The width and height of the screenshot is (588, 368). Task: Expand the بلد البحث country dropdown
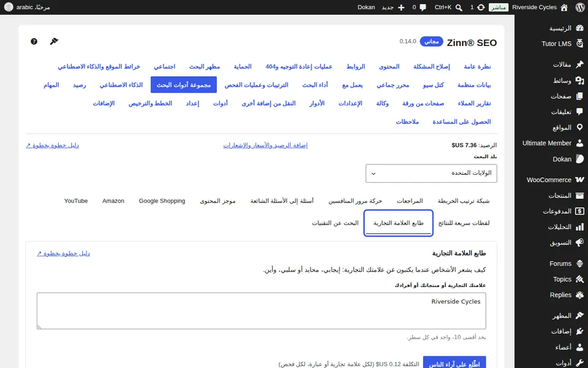[431, 174]
